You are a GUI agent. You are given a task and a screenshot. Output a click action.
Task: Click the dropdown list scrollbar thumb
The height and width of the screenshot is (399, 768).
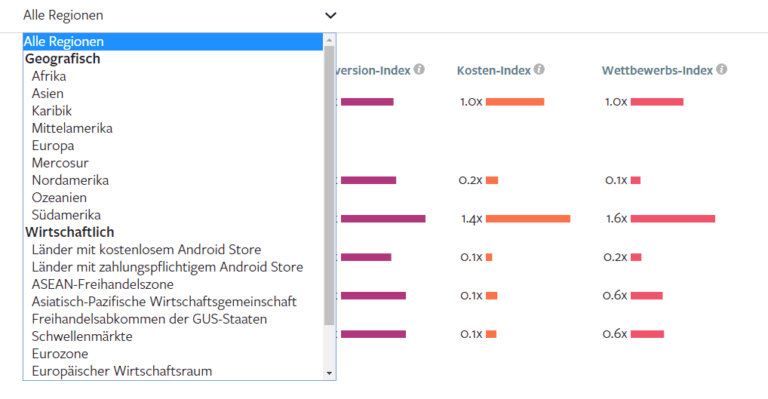point(329,186)
